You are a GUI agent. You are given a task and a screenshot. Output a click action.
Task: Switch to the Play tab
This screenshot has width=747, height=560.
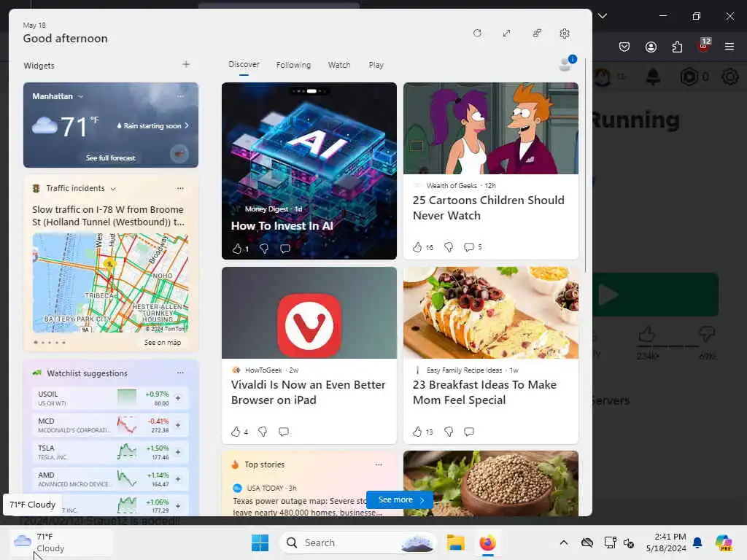pos(376,65)
